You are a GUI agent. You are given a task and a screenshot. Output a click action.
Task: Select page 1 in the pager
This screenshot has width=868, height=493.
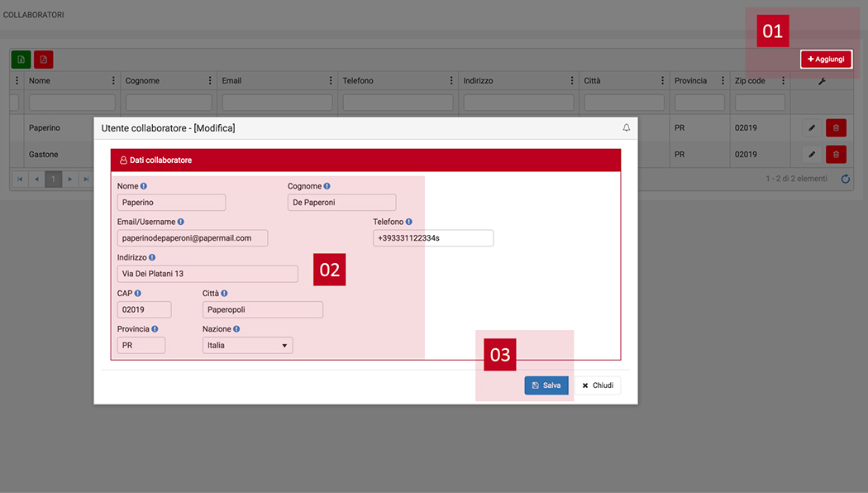coord(53,179)
